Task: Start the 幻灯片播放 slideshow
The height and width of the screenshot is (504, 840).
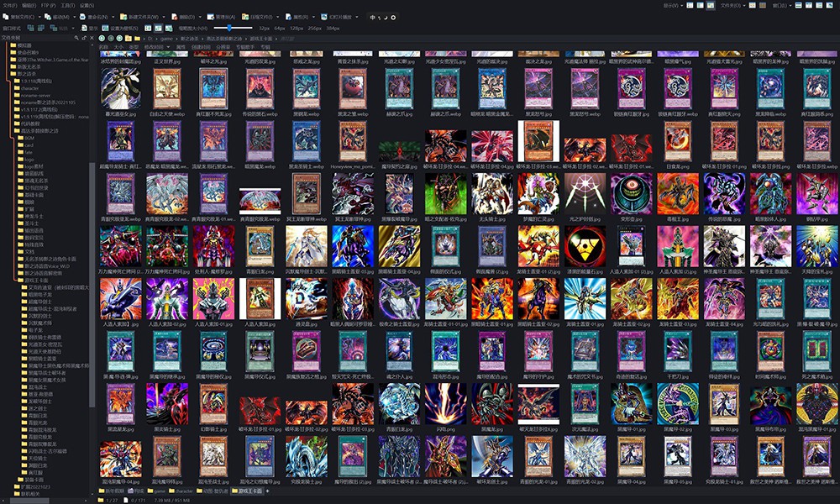Action: tap(337, 17)
